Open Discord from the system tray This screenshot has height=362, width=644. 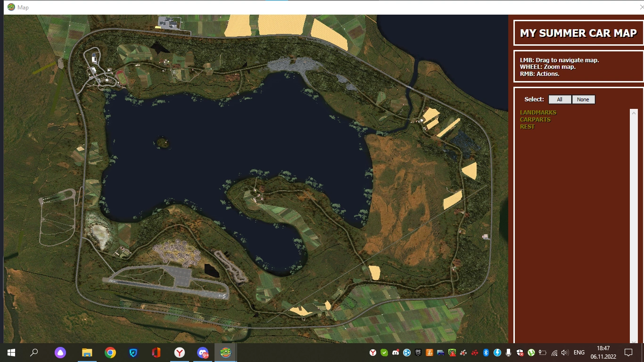[396, 353]
